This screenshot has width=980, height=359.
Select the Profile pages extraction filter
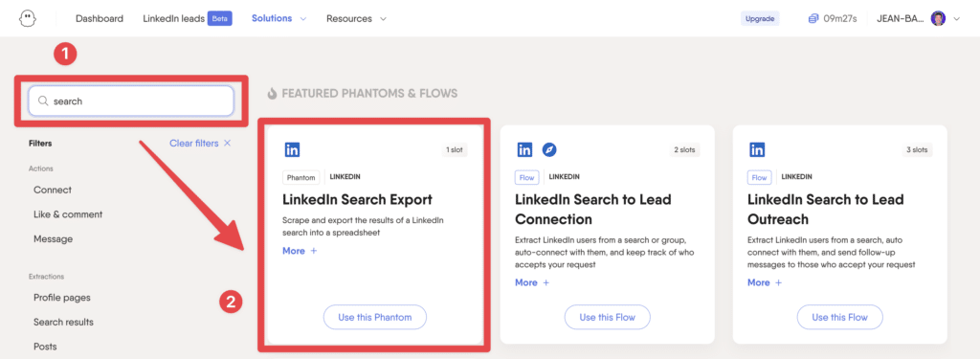[x=62, y=298]
